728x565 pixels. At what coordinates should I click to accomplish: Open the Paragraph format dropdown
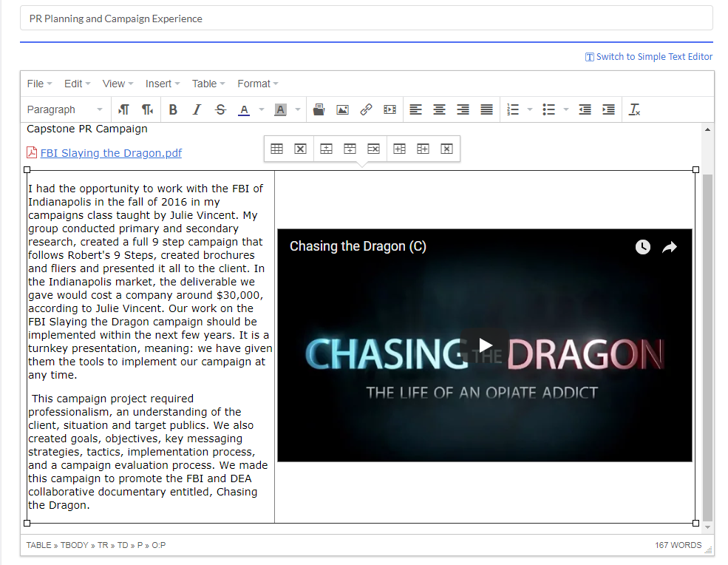tap(64, 109)
